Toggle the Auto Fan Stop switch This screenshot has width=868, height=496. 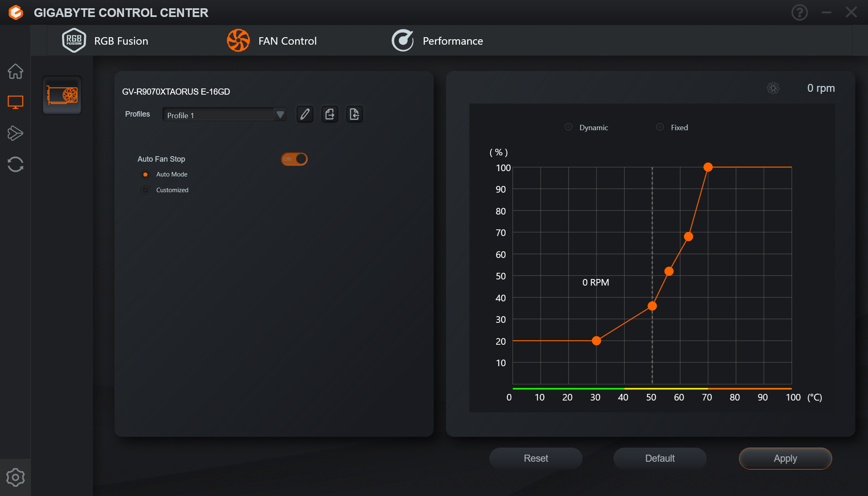[x=294, y=159]
